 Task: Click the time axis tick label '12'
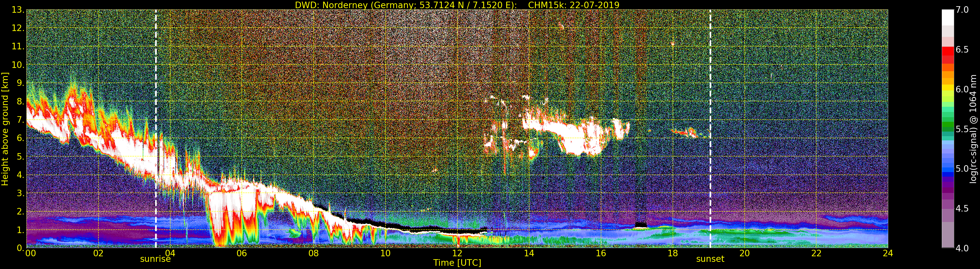coord(457,253)
